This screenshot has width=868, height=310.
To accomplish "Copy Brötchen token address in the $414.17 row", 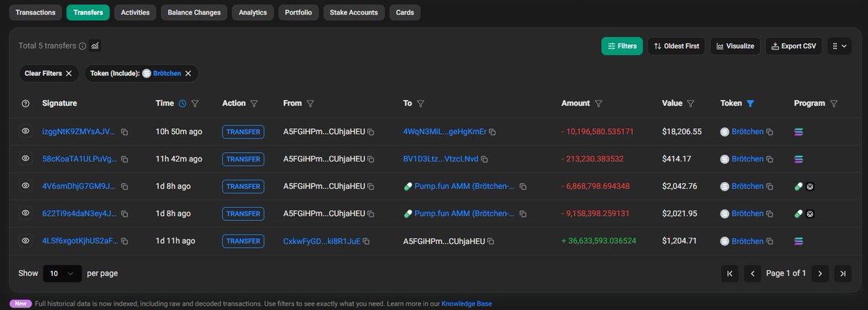I will pos(770,159).
